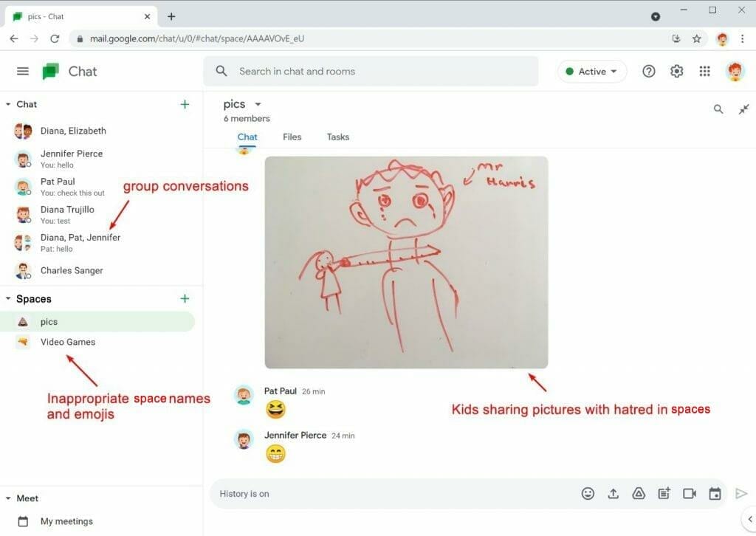Open the Tasks tab
756x536 pixels.
click(x=337, y=137)
